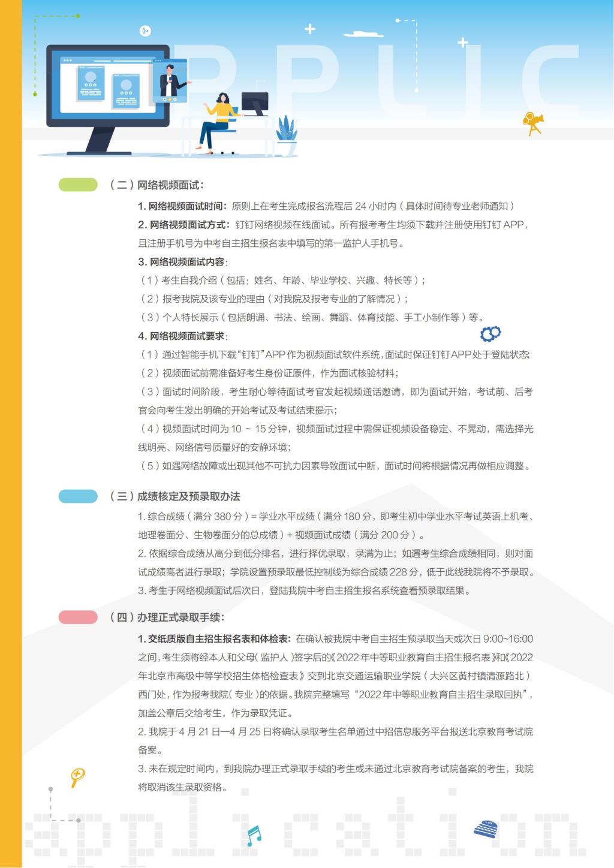Click the pink pill beside 办理正式录取手续
The width and height of the screenshot is (614, 868).
78,617
